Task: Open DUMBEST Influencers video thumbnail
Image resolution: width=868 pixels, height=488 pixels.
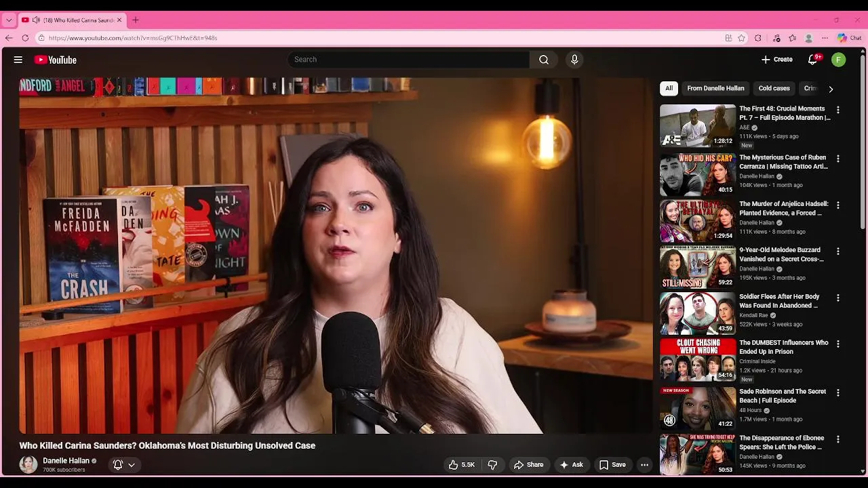Action: point(698,360)
